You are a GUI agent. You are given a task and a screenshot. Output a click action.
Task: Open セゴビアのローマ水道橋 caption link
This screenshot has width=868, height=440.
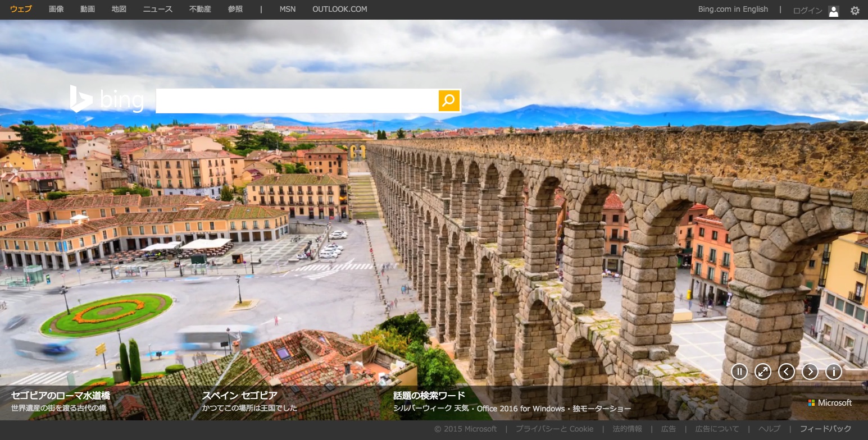pos(61,396)
